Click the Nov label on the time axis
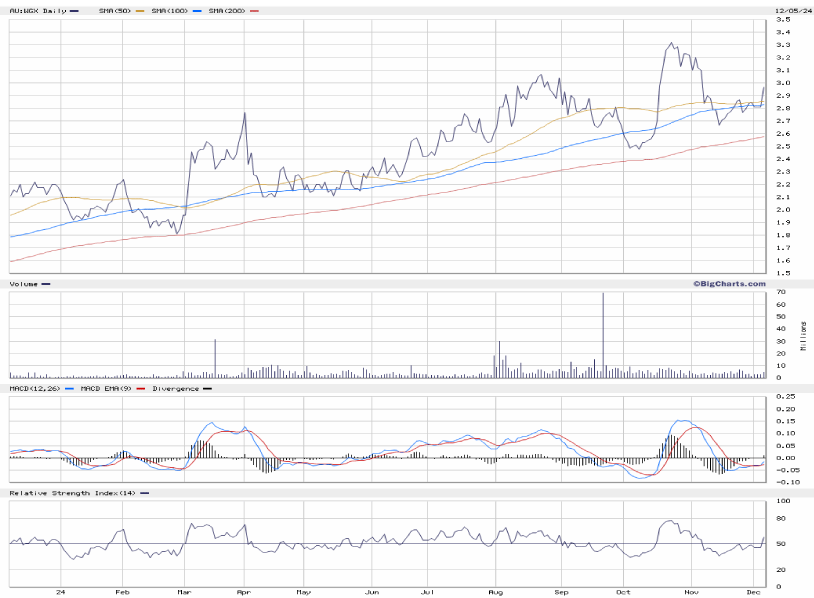Image resolution: width=814 pixels, height=598 pixels. click(692, 591)
